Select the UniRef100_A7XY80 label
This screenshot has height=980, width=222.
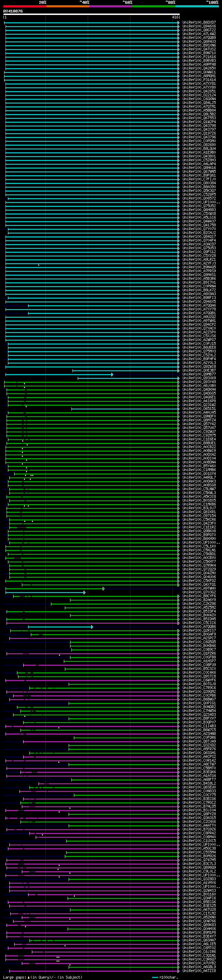point(199,87)
